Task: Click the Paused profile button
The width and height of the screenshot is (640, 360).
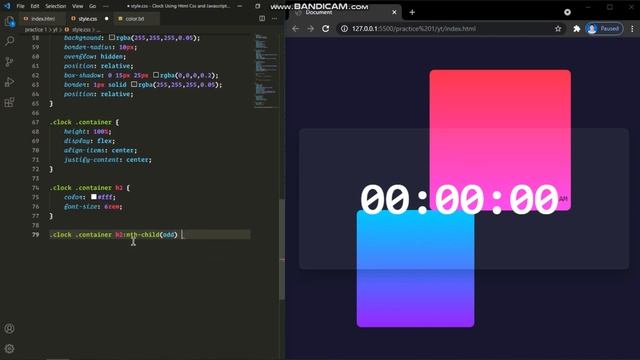Action: [604, 29]
